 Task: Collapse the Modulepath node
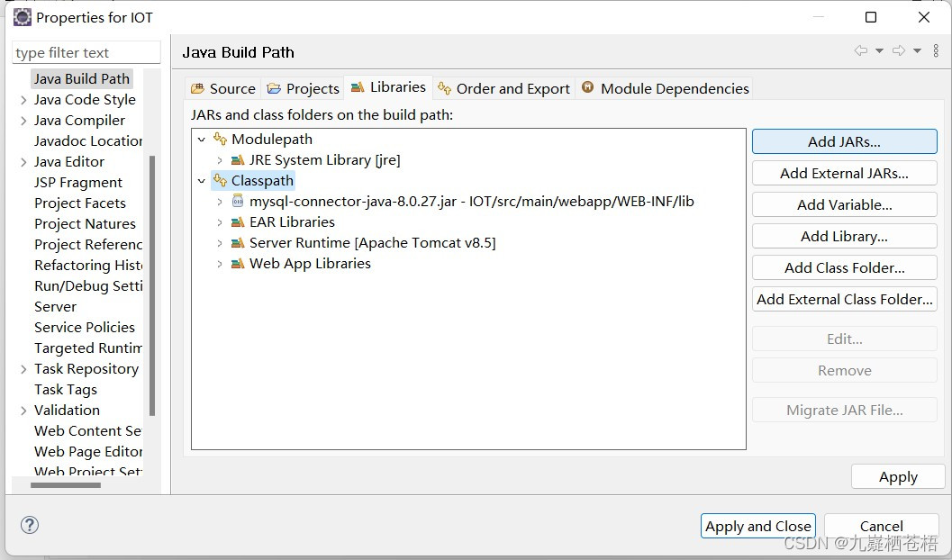tap(202, 140)
